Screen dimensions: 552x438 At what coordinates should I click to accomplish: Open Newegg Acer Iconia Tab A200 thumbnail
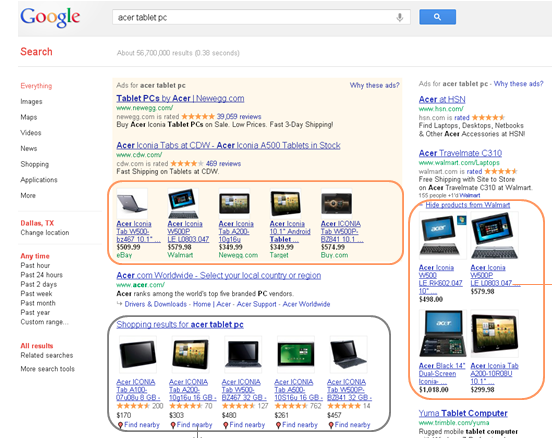[234, 204]
